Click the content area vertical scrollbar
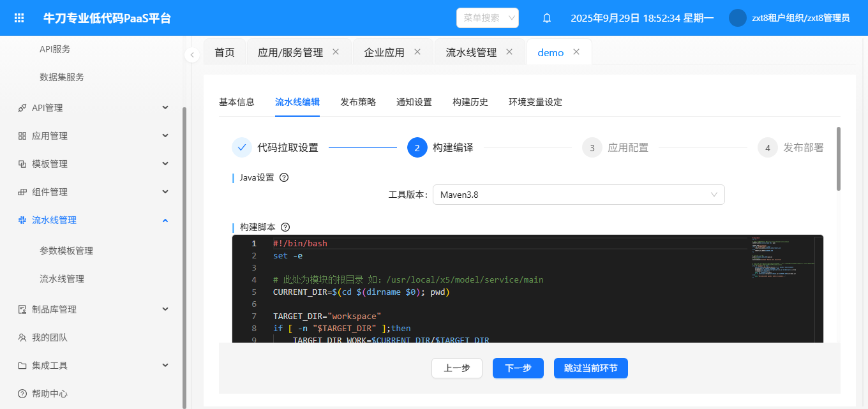The width and height of the screenshot is (868, 409). click(838, 159)
